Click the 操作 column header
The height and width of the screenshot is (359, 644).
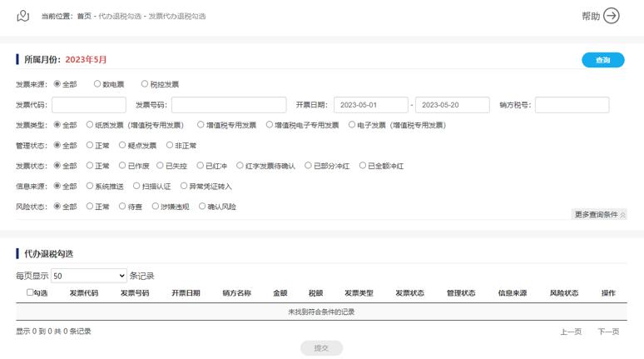(608, 293)
